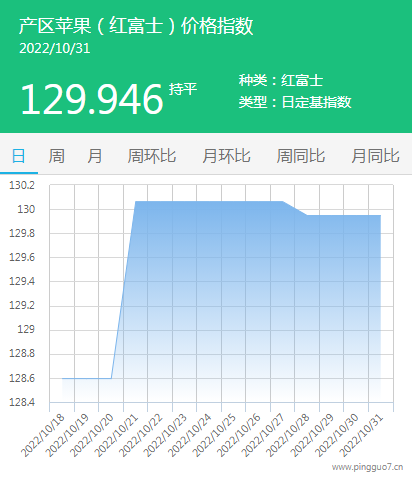The height and width of the screenshot is (478, 412).
Task: Switch to the 月 monthly tab
Action: click(x=95, y=156)
